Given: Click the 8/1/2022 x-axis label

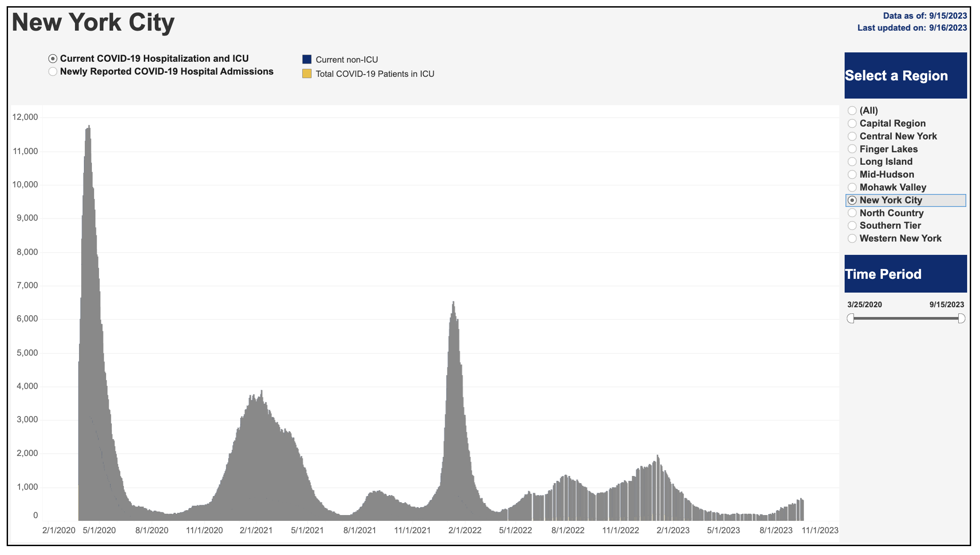Looking at the screenshot, I should (x=568, y=530).
